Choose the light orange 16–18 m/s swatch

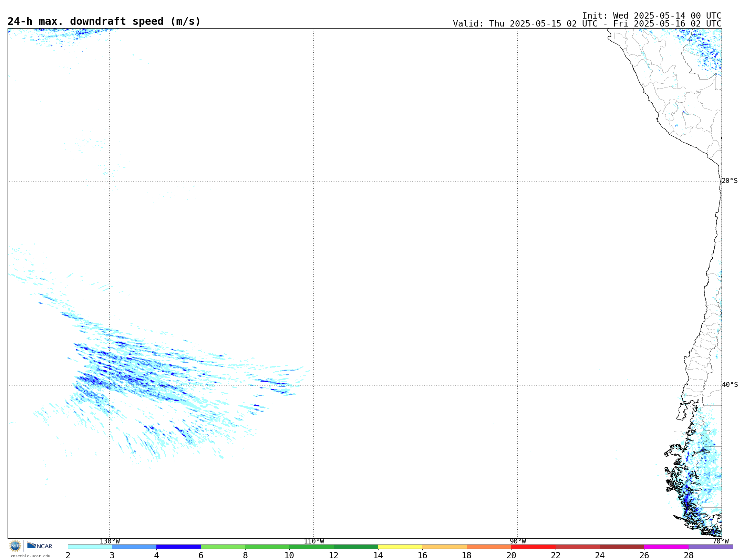(444, 547)
